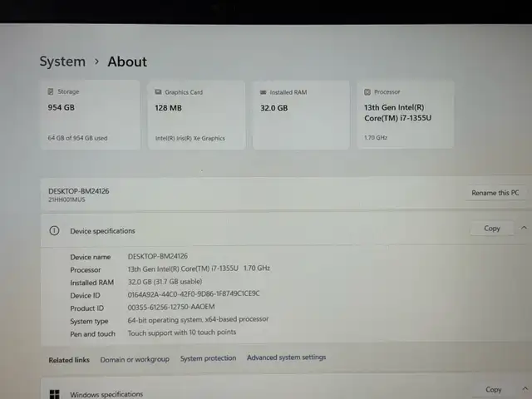Open the Processor i7-1355U card
The height and width of the screenshot is (399, 532).
click(406, 115)
